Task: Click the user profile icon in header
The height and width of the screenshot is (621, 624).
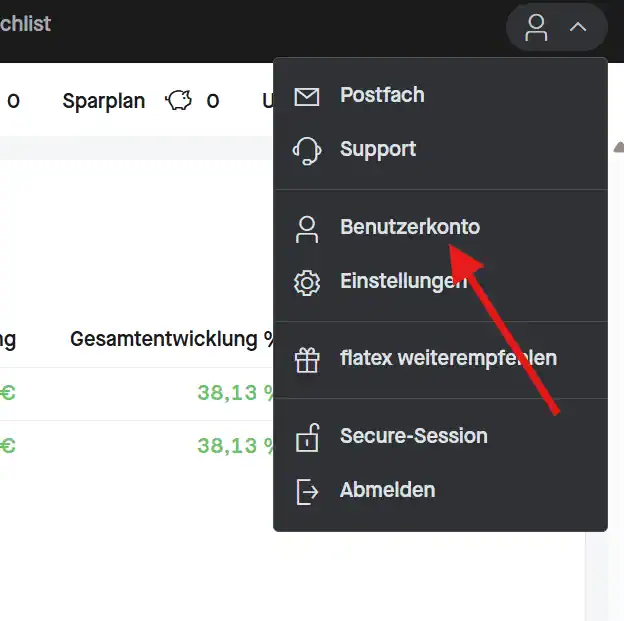Action: click(x=537, y=27)
